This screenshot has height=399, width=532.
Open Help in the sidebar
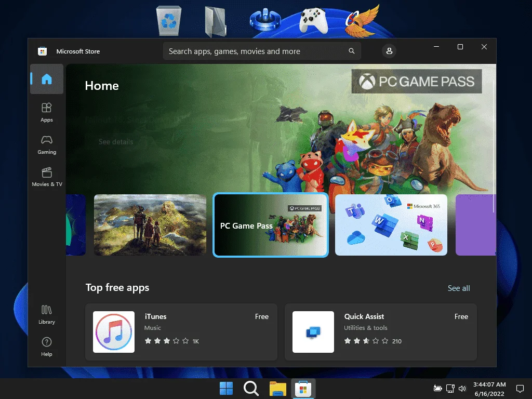point(46,347)
